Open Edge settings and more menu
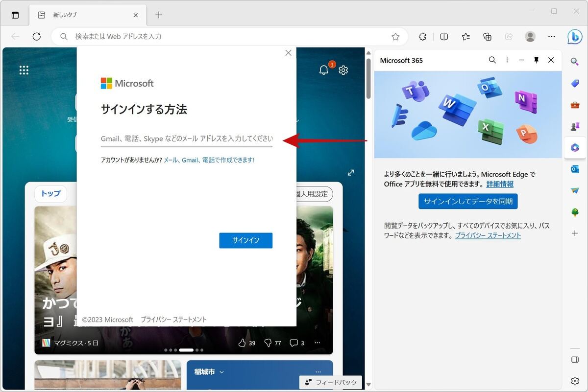The width and height of the screenshot is (588, 392). (x=552, y=37)
